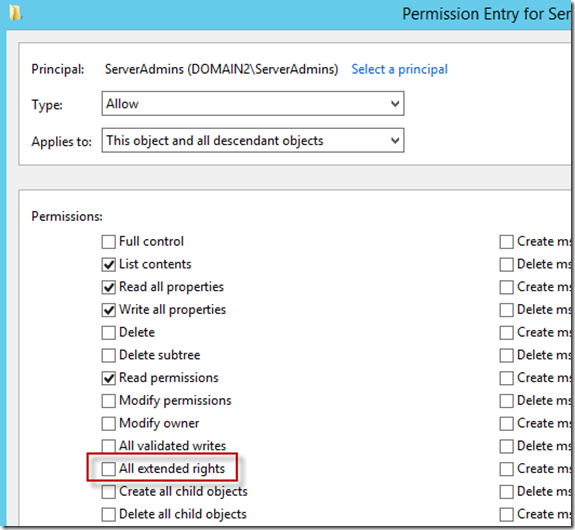Check the Delete permission box
Viewport: 575px width, 530px height.
click(x=109, y=333)
